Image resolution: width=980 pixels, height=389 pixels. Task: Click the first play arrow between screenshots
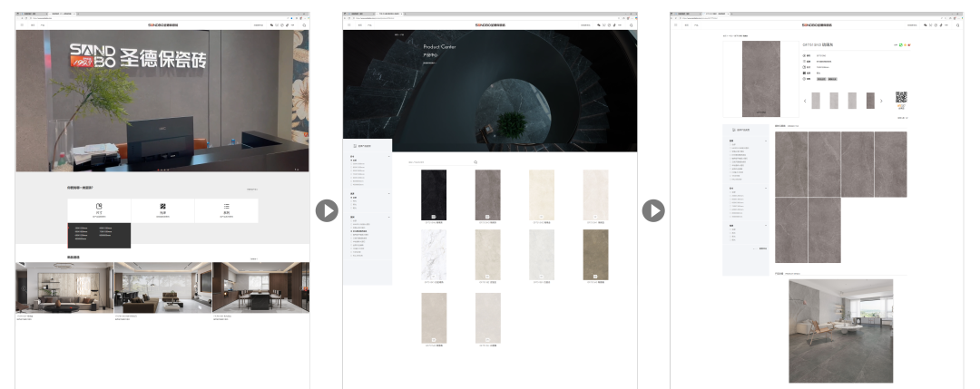(x=327, y=210)
